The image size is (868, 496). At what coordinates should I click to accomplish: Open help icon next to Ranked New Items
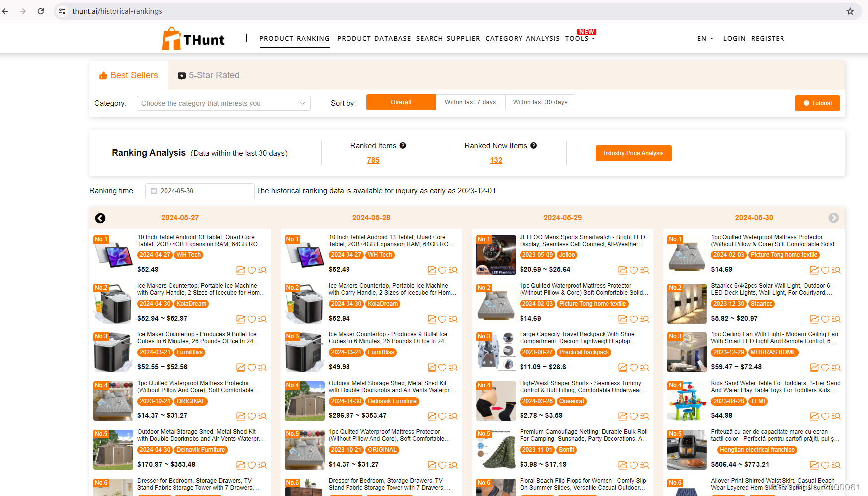[x=533, y=146]
